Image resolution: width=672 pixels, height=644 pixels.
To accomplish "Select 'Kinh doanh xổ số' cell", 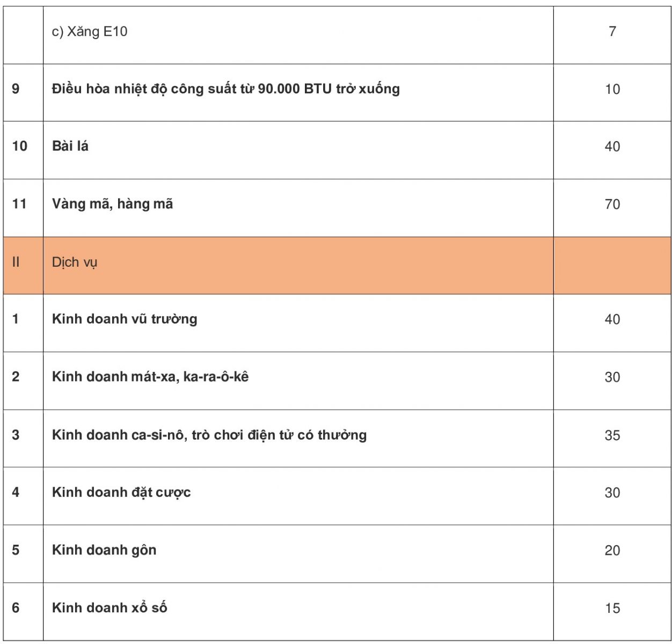I will [x=109, y=608].
